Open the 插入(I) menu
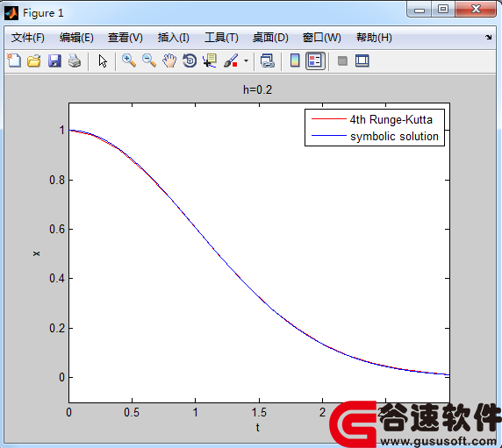This screenshot has height=448, width=502. click(173, 38)
